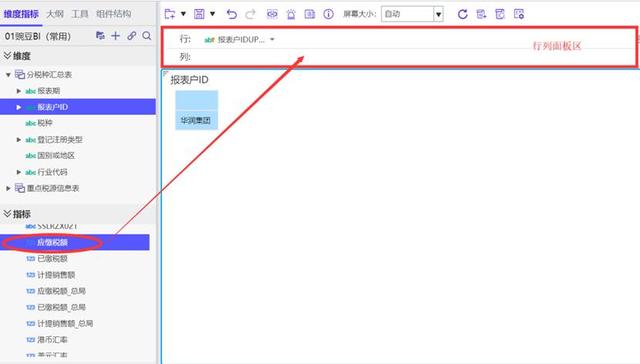Click the new component folder-plus icon

click(170, 14)
